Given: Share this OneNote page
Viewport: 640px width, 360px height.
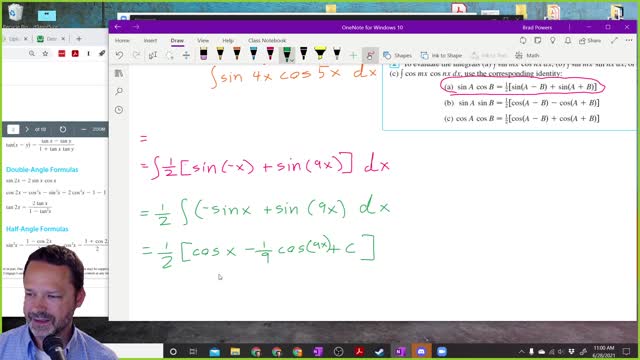Looking at the screenshot, I should point(590,40).
